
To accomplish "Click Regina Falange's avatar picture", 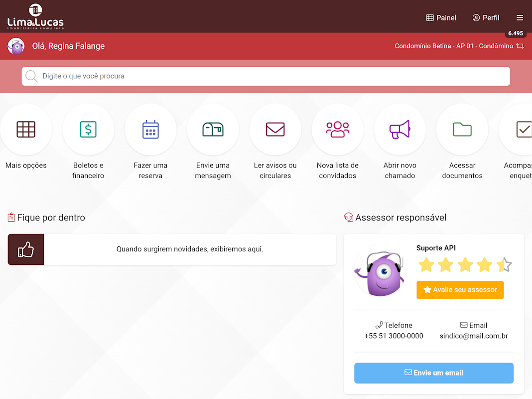I will (16, 46).
